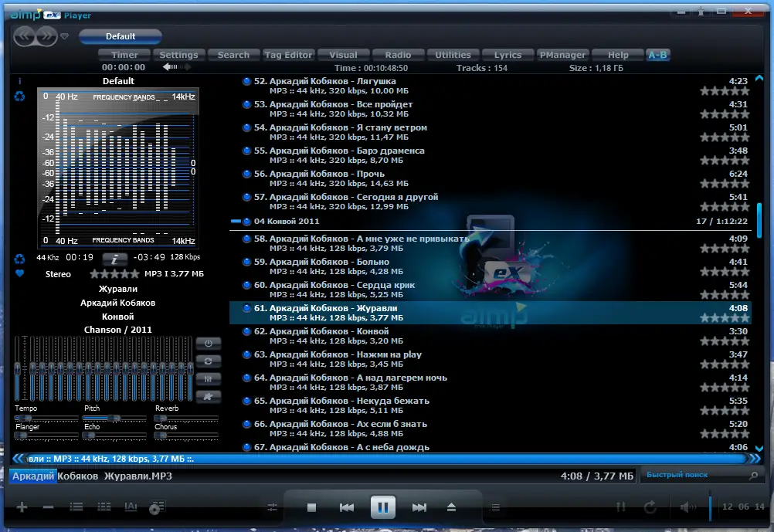The image size is (774, 532).
Task: Open the Settings menu
Action: [x=178, y=55]
